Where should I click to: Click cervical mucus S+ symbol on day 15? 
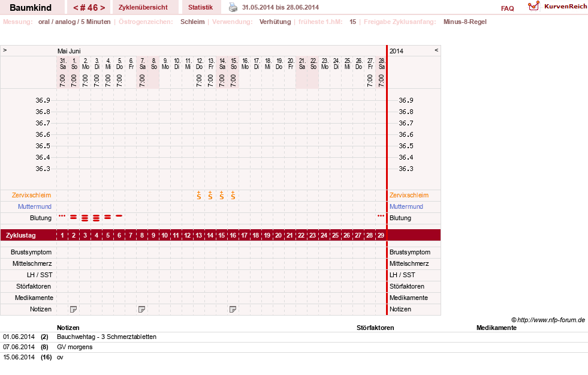tap(222, 195)
